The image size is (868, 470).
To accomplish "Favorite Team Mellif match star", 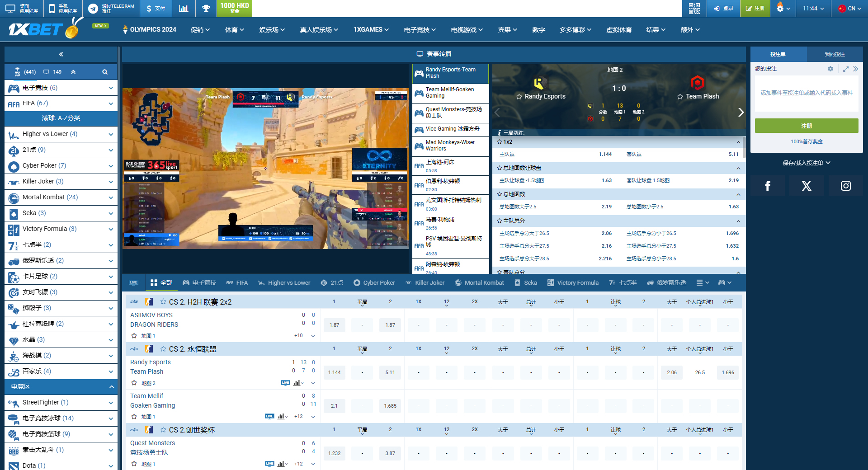I will click(x=134, y=417).
